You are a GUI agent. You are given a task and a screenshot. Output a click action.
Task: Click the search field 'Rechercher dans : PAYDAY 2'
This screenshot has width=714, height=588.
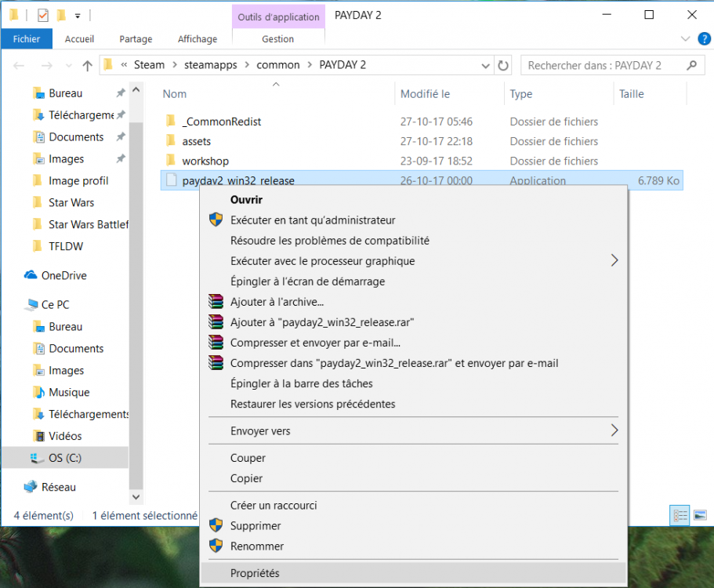tap(600, 65)
